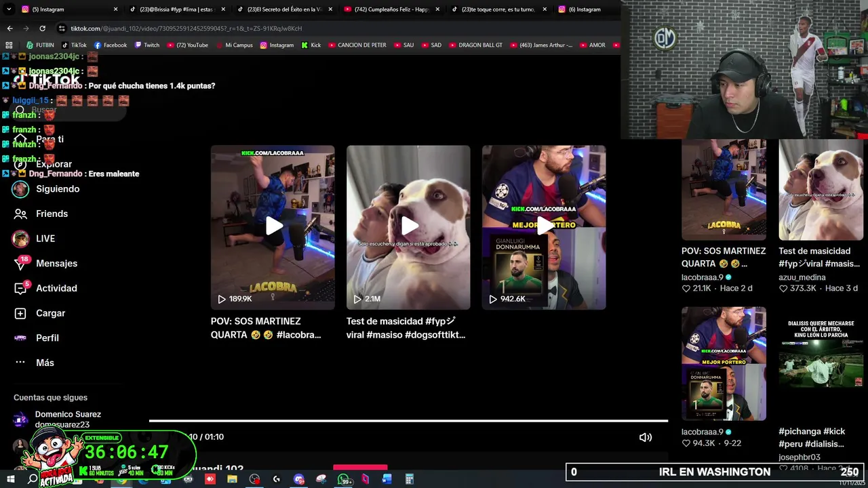Image resolution: width=868 pixels, height=488 pixels.
Task: Open File Explorer from taskbar
Action: pos(232,479)
